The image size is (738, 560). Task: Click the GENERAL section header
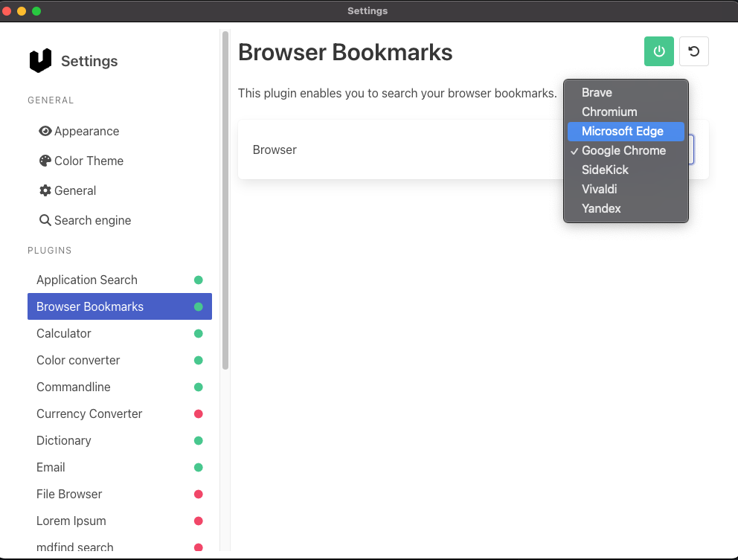click(51, 100)
